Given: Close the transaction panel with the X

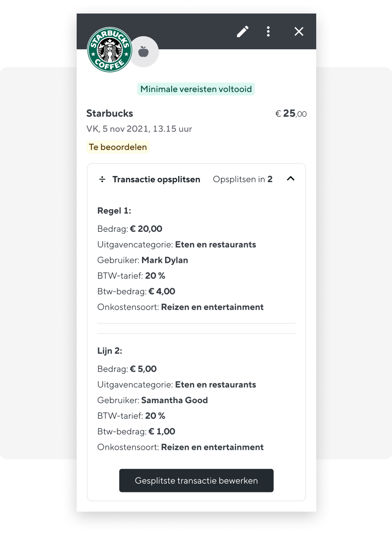Looking at the screenshot, I should (x=299, y=31).
